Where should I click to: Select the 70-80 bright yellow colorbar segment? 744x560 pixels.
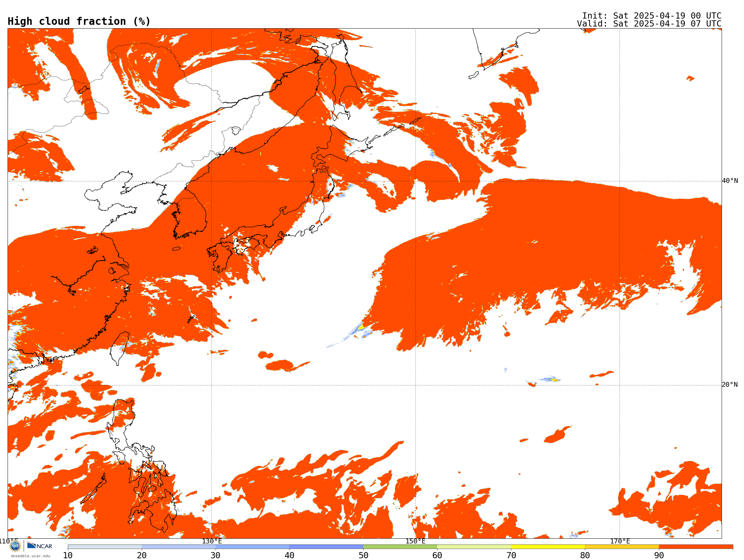point(548,547)
